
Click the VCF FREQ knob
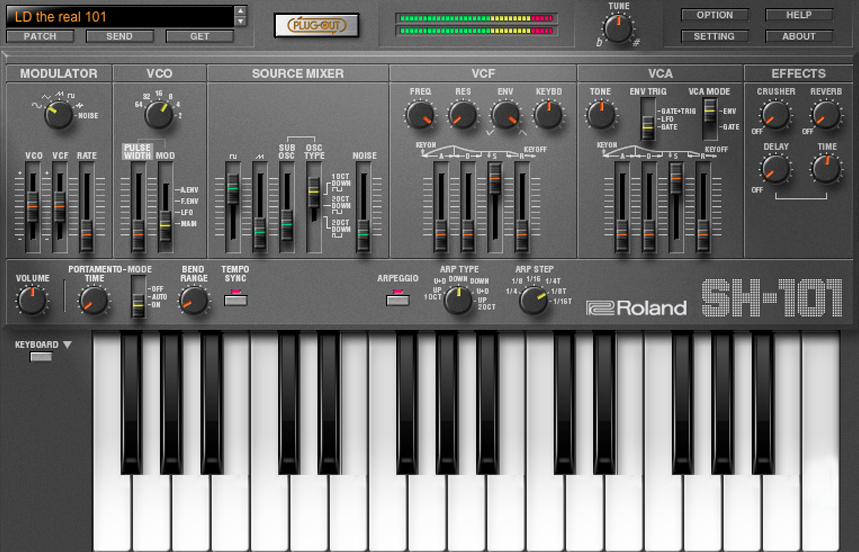420,115
